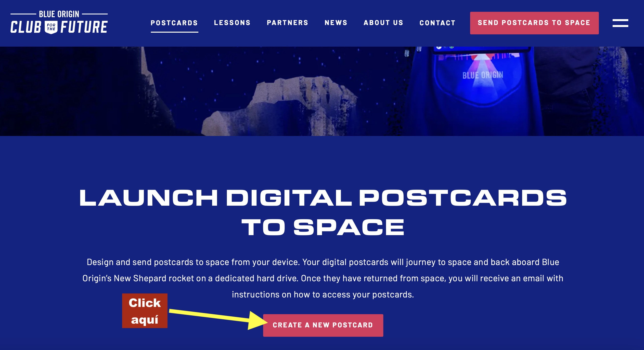
Task: Visit the About Us page
Action: [x=384, y=23]
